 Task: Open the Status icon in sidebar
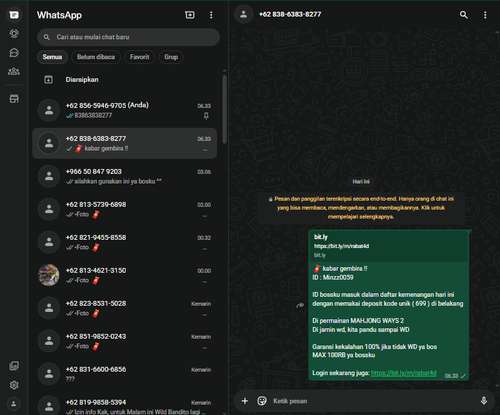coord(14,34)
